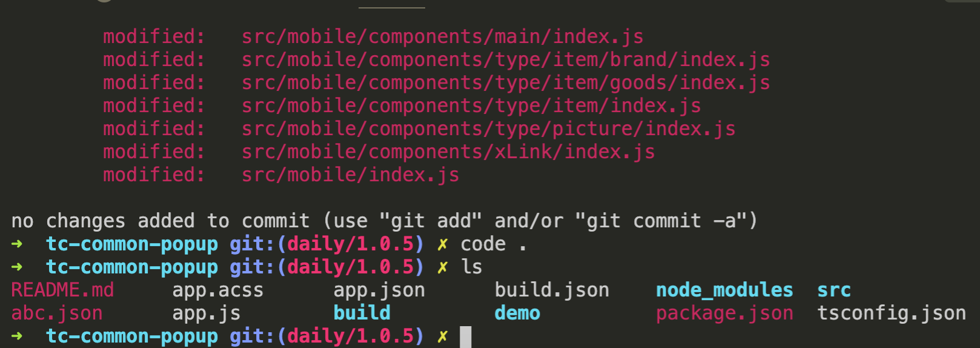Click the path src/mobile/components/type/item/brand/index.js

pos(506,60)
